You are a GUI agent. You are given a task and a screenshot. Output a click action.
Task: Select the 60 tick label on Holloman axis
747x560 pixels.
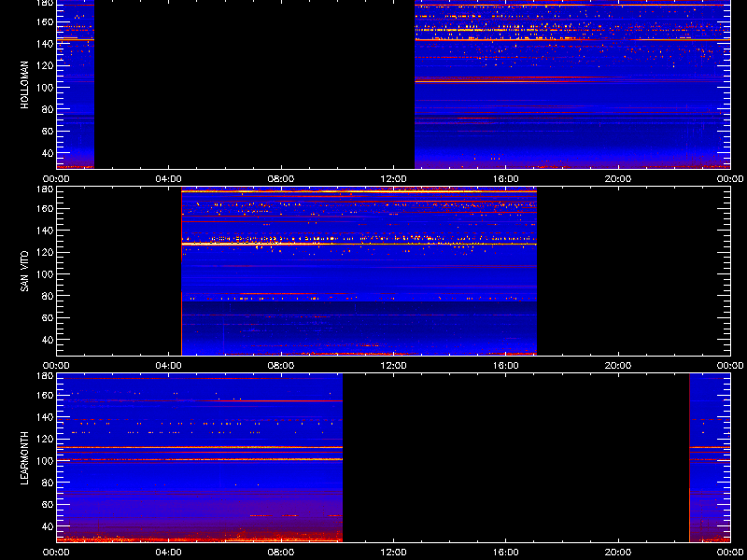pyautogui.click(x=49, y=132)
